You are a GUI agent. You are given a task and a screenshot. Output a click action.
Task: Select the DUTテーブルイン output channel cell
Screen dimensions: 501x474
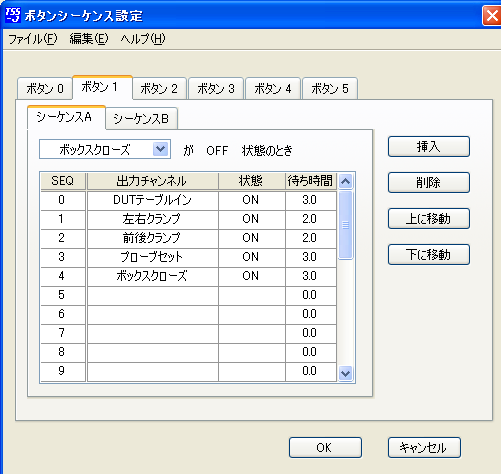click(152, 200)
